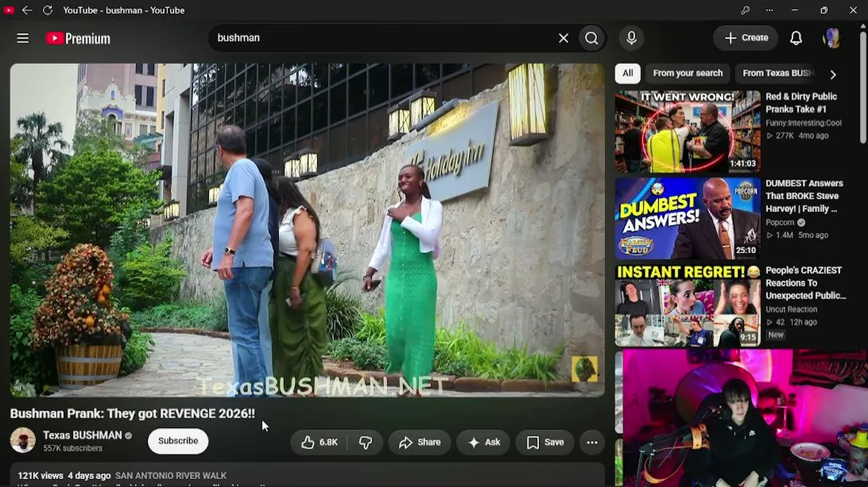
Task: Select the 'From your search' chip
Action: (688, 73)
